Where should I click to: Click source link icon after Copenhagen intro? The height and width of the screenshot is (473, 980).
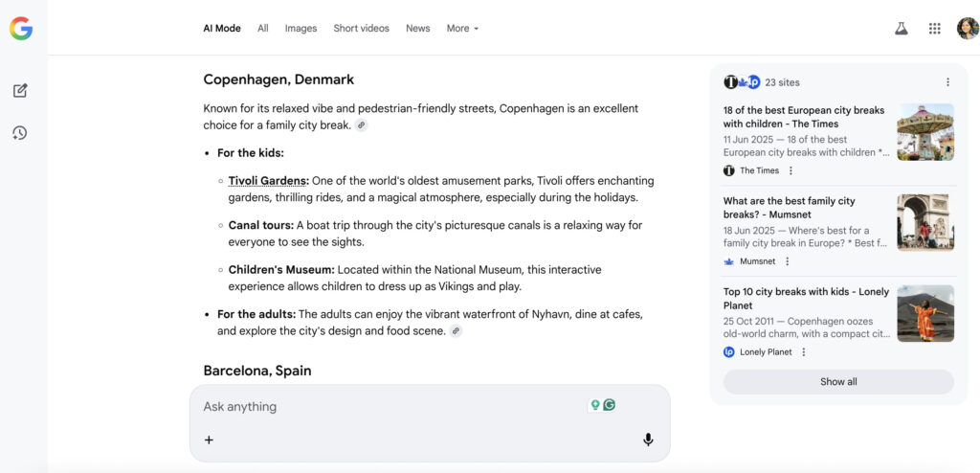(x=361, y=125)
